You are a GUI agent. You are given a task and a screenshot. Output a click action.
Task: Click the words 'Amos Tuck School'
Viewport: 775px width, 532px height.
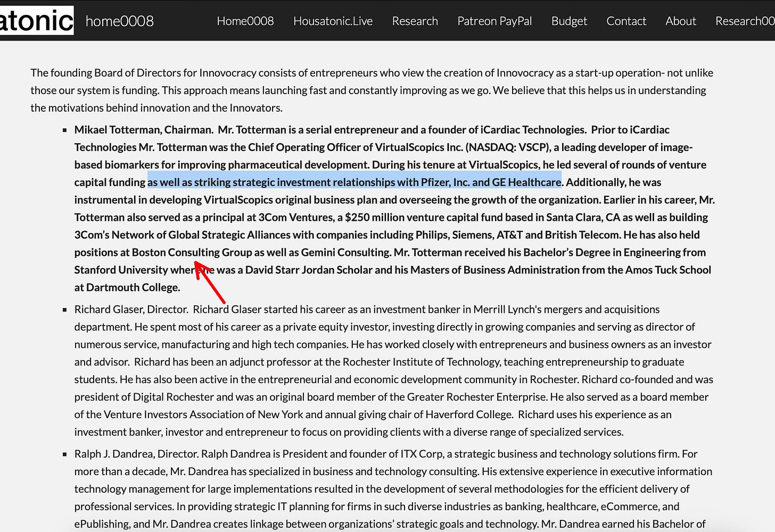click(x=668, y=270)
